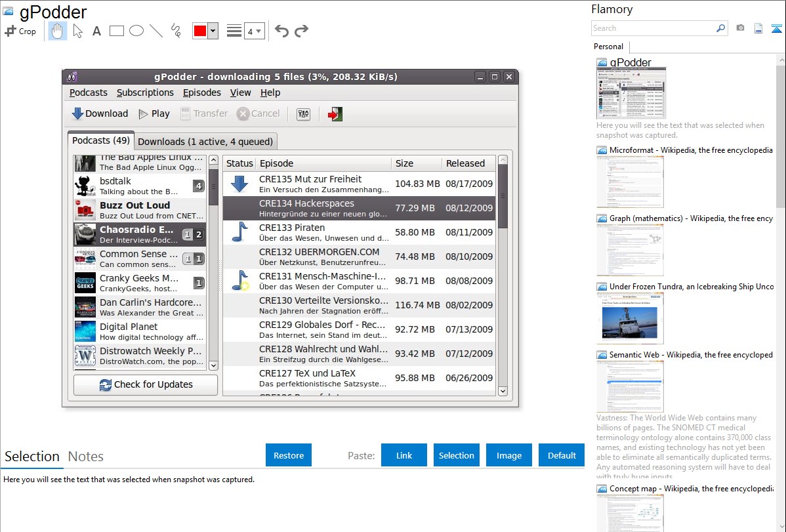The image size is (786, 532).
Task: Open the Graph (mathematics) snapshot thumbnail
Action: 630,250
